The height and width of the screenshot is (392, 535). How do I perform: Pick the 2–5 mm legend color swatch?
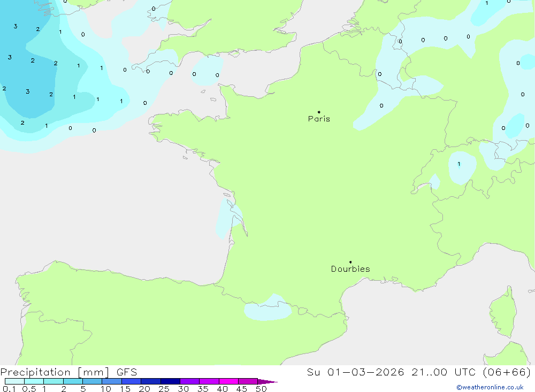[73, 381]
